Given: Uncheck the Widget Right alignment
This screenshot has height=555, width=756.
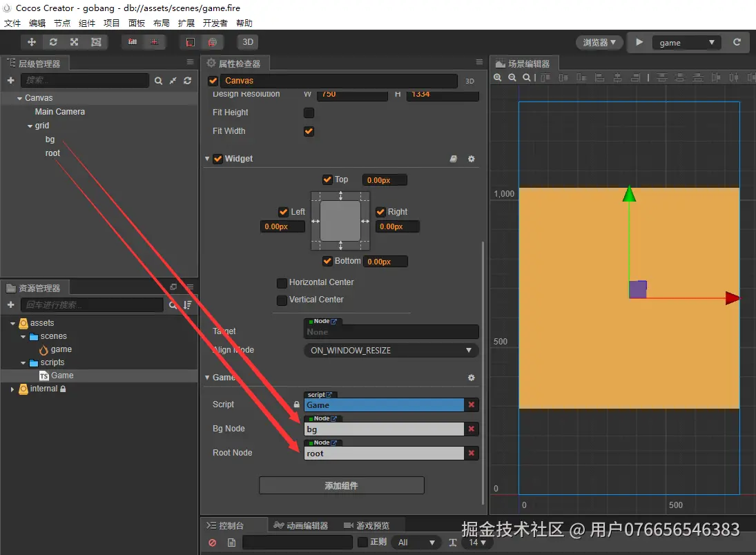Looking at the screenshot, I should click(x=381, y=212).
